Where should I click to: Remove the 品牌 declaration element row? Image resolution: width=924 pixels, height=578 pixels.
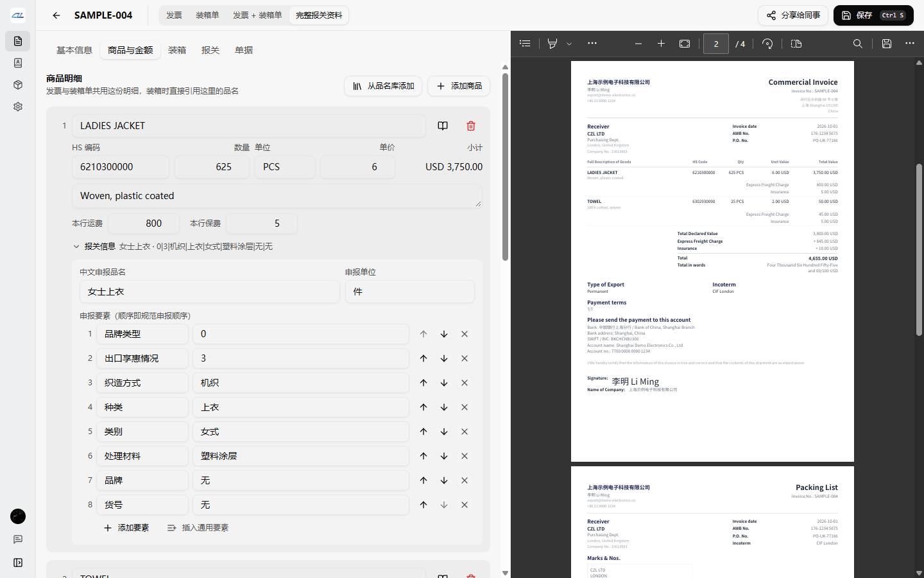point(465,480)
